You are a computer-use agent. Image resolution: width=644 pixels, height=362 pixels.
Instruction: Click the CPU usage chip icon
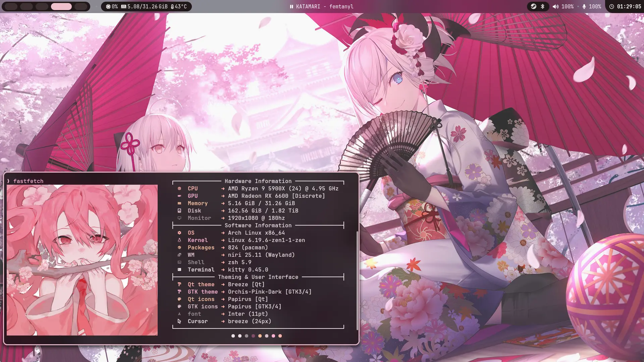coord(108,6)
